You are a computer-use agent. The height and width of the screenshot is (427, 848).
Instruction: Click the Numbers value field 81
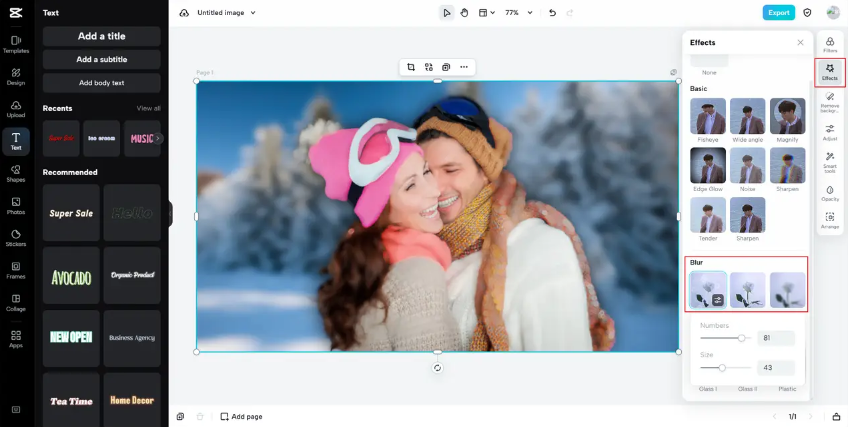776,338
